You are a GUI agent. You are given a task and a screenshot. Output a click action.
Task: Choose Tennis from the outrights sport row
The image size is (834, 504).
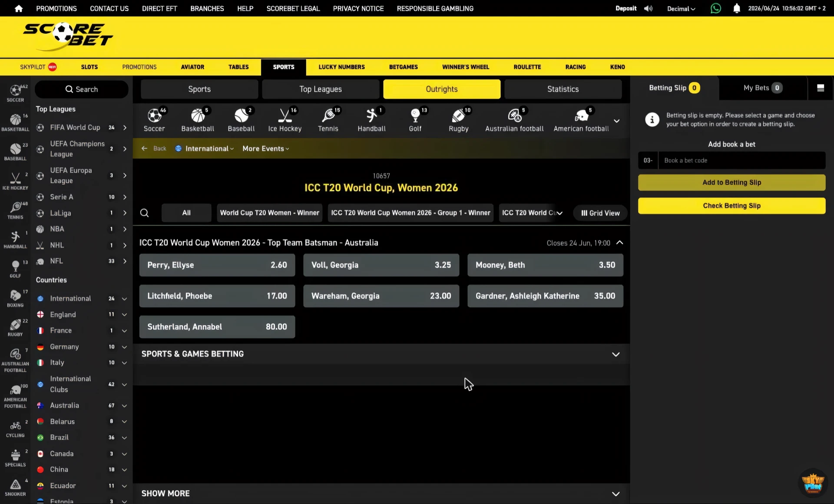[328, 120]
